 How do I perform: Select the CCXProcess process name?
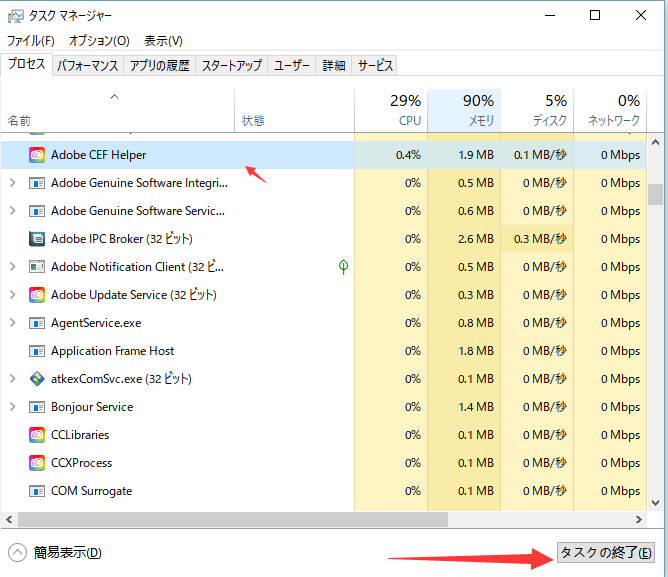coord(81,463)
